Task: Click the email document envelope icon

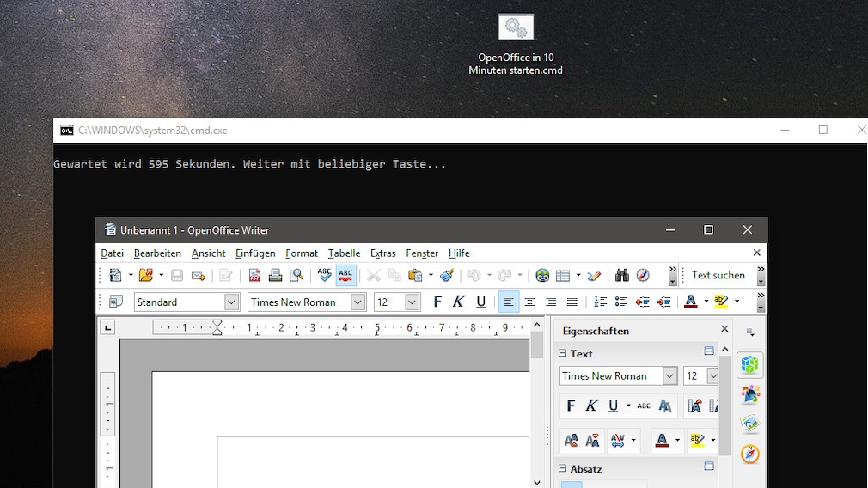Action: click(x=199, y=275)
